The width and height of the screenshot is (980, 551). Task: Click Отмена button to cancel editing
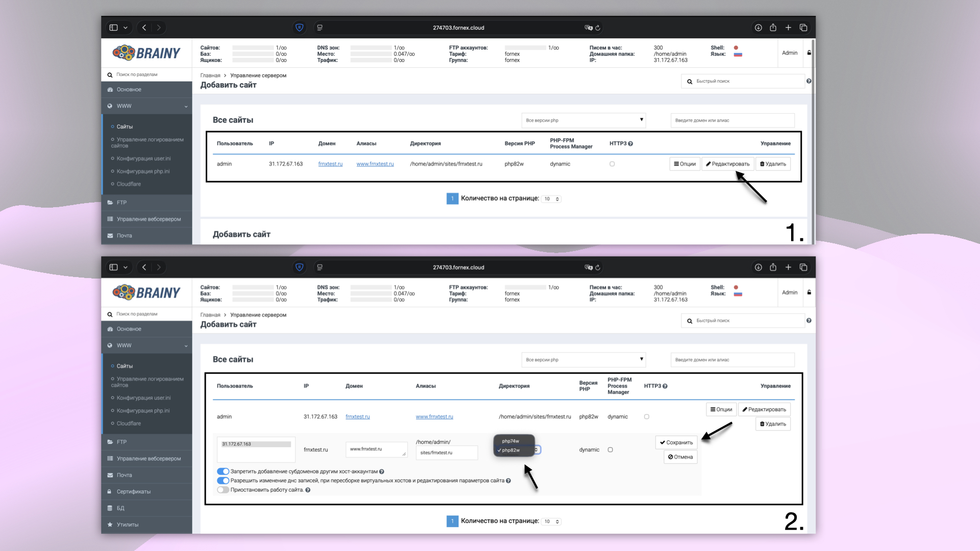[x=680, y=457]
